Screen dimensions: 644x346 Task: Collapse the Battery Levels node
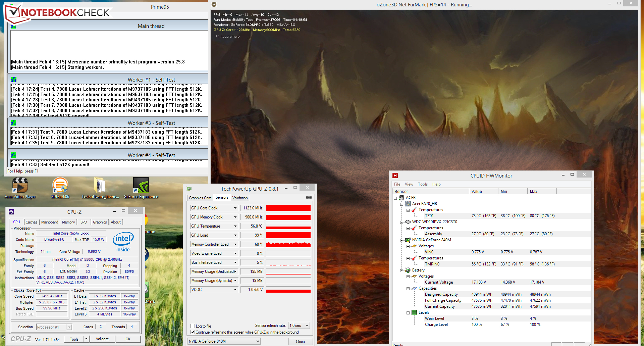pyautogui.click(x=408, y=313)
